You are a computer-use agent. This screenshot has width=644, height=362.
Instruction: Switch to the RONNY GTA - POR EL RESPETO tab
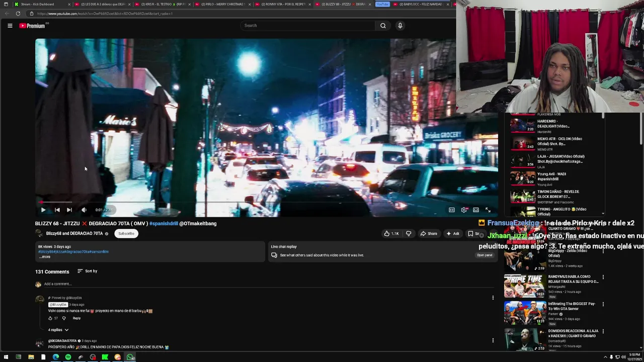[283, 4]
